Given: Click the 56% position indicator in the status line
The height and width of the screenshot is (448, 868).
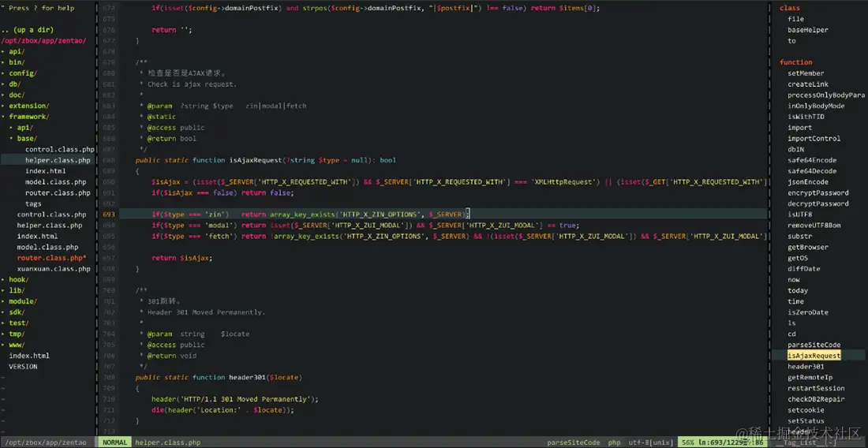Looking at the screenshot, I should click(687, 442).
